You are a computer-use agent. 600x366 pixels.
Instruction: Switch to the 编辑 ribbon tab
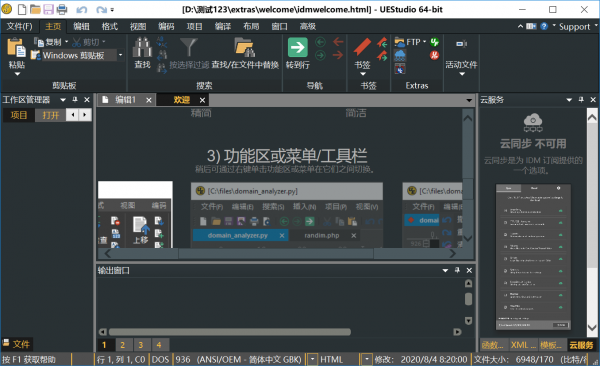(x=82, y=26)
